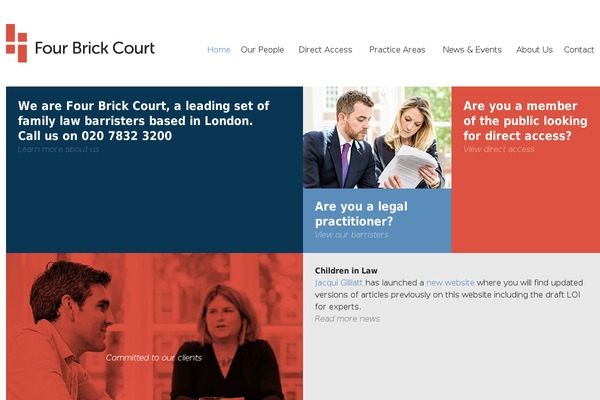Image resolution: width=600 pixels, height=400 pixels.
Task: Click the 'Are you a legal practitioner?' heading
Action: (x=361, y=214)
